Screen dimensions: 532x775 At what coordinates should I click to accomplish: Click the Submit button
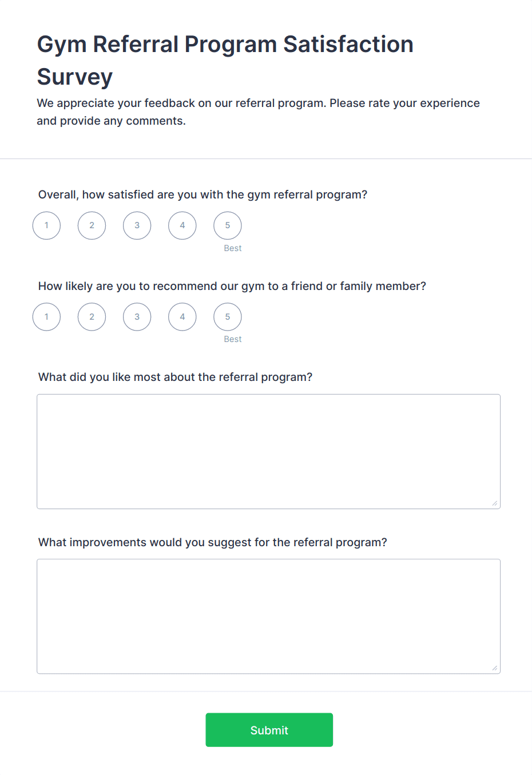[269, 730]
